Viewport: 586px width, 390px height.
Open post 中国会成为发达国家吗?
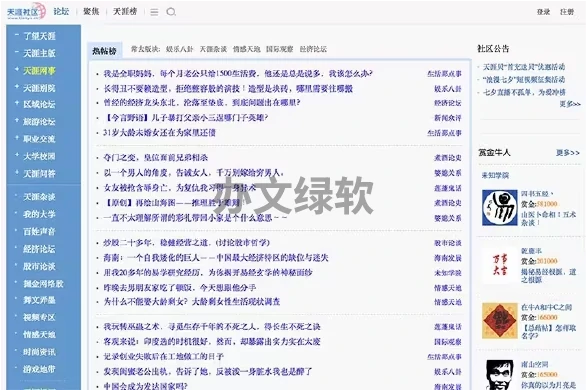[x=145, y=386]
